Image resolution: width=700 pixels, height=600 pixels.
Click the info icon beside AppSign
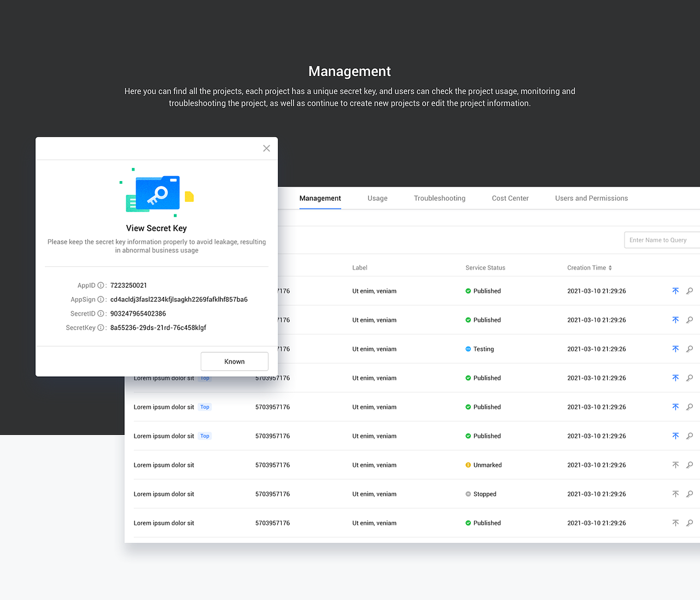tap(101, 300)
